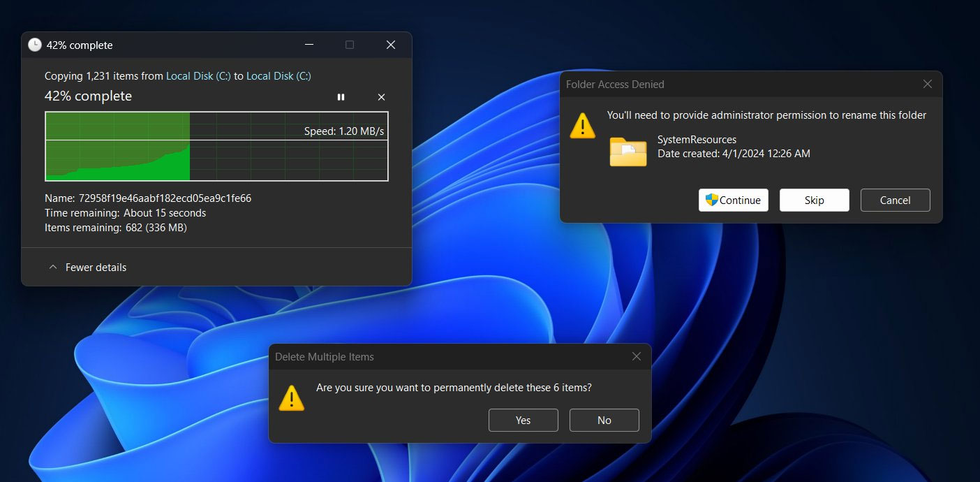Close the Delete Multiple Items dialog
The image size is (980, 482).
(636, 356)
